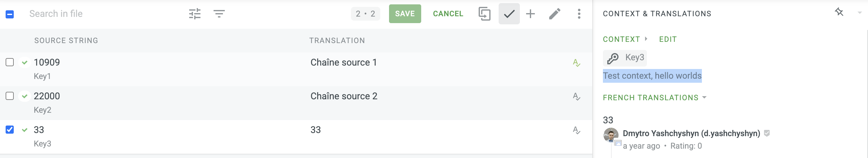The height and width of the screenshot is (158, 868).
Task: Open the panel dropdown arrow at top right
Action: pyautogui.click(x=859, y=13)
